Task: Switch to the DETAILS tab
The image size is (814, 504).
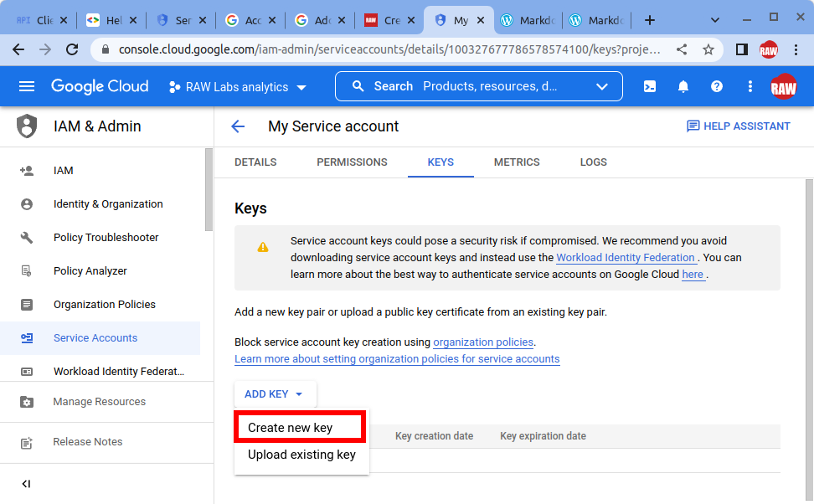Action: point(255,162)
